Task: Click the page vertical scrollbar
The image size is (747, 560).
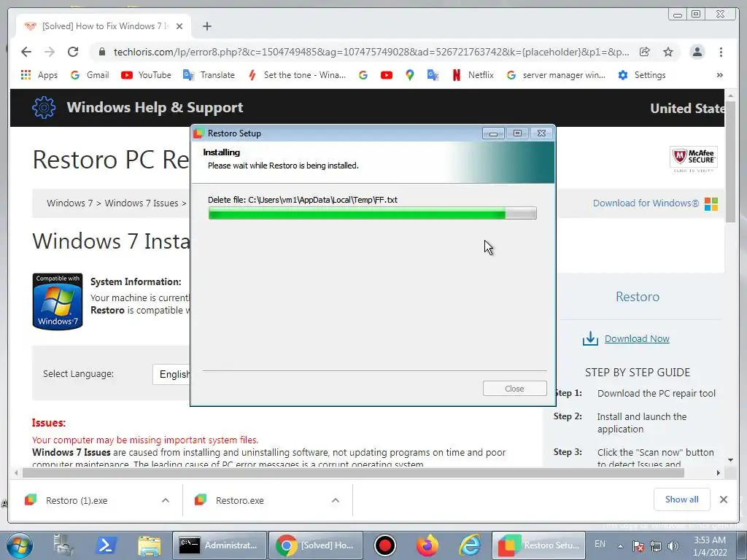Action: pos(731,162)
